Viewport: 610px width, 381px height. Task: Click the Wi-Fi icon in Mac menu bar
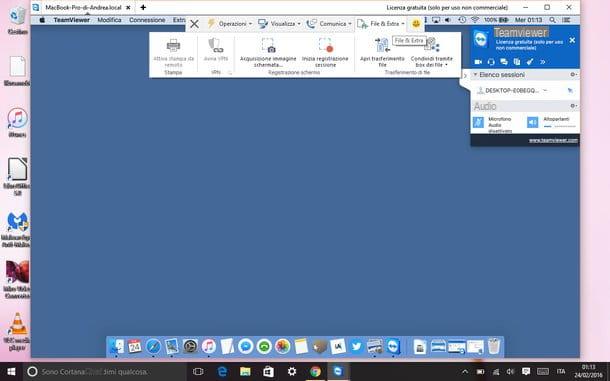475,20
